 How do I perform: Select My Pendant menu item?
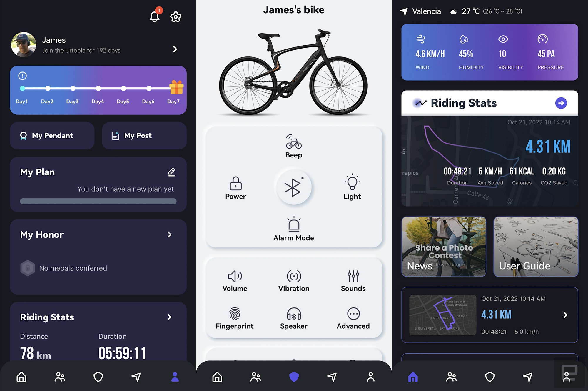tap(52, 134)
